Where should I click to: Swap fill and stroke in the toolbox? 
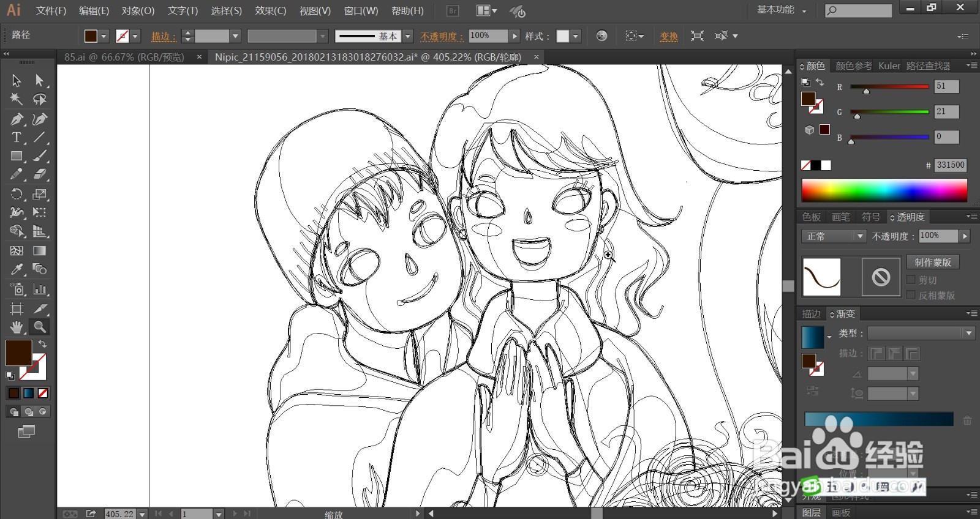[42, 344]
